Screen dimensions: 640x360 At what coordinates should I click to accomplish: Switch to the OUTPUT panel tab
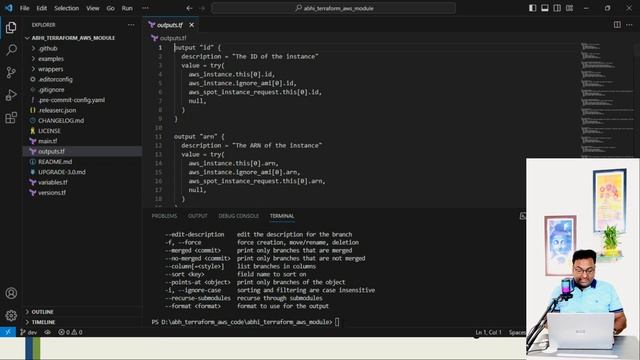(x=198, y=216)
